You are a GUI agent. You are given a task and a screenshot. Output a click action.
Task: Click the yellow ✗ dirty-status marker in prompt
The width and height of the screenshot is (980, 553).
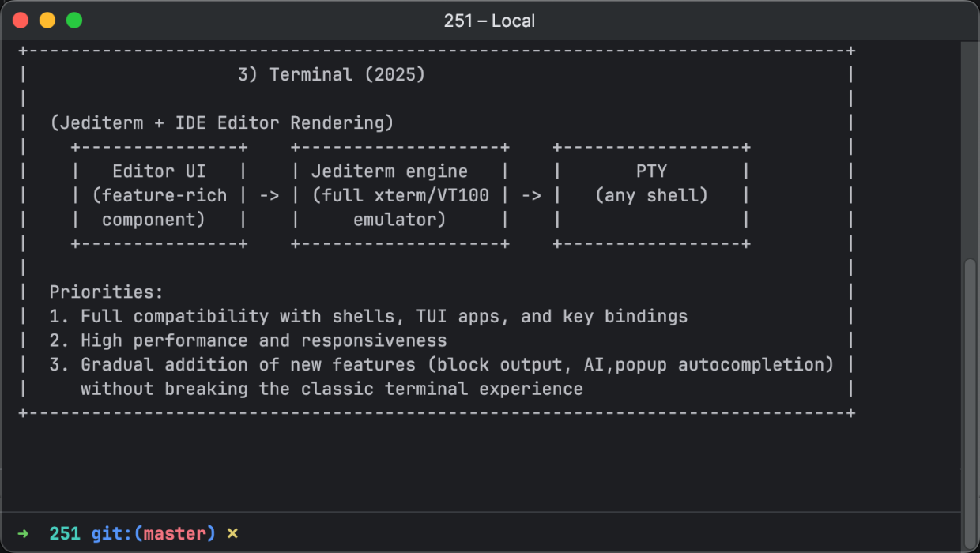pyautogui.click(x=232, y=534)
